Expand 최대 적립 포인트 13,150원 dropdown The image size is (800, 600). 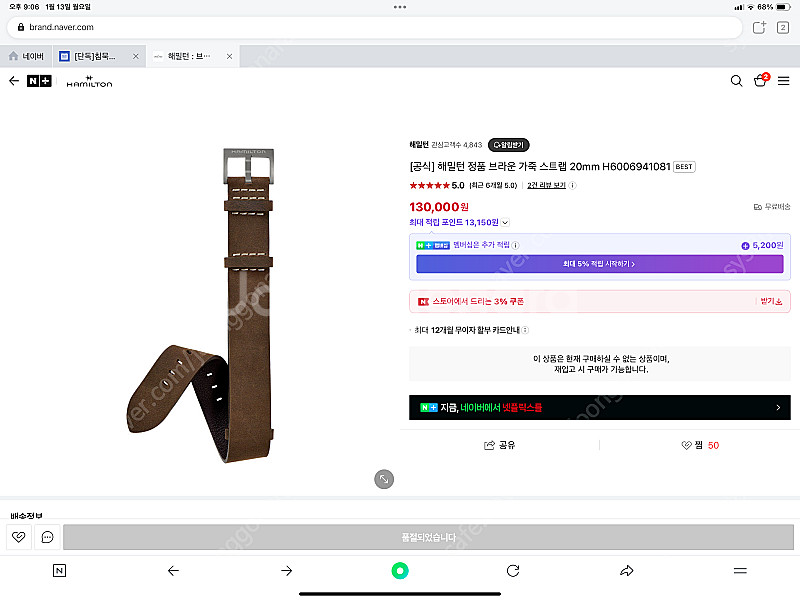click(x=505, y=222)
